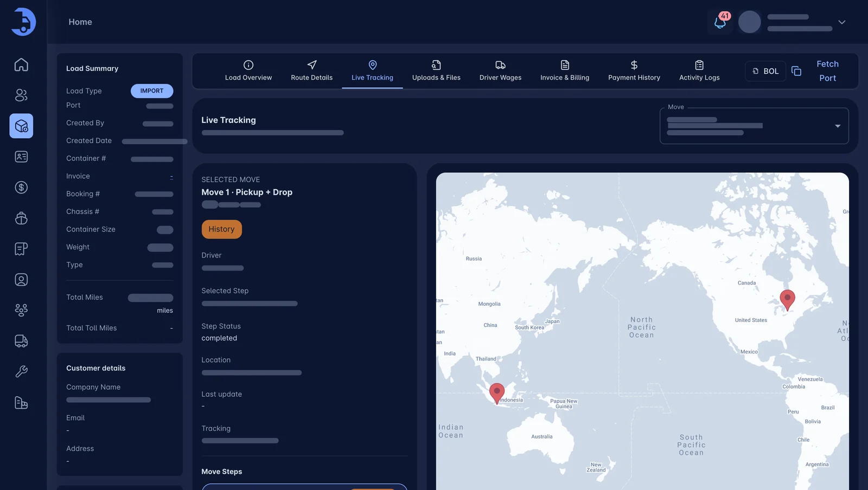Open the Activity Logs tab
The height and width of the screenshot is (490, 868).
pos(699,71)
